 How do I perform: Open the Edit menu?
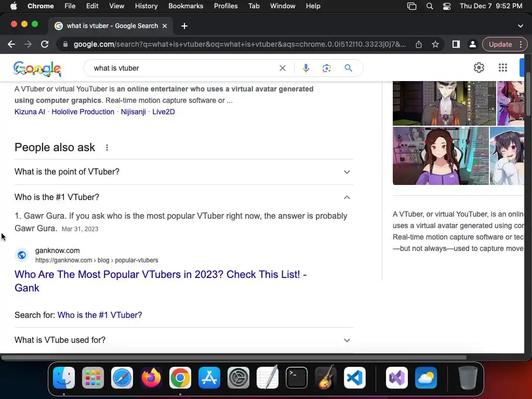coord(92,6)
